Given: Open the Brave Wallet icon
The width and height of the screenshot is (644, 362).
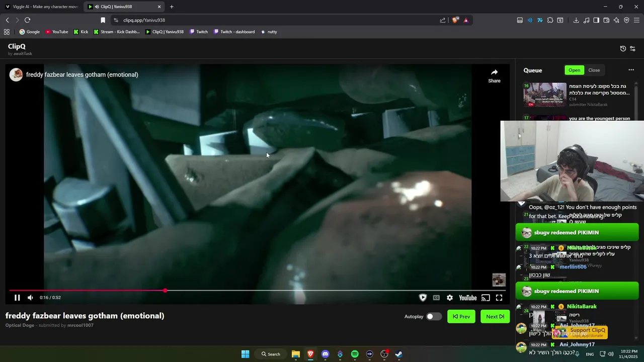Looking at the screenshot, I should point(606,20).
